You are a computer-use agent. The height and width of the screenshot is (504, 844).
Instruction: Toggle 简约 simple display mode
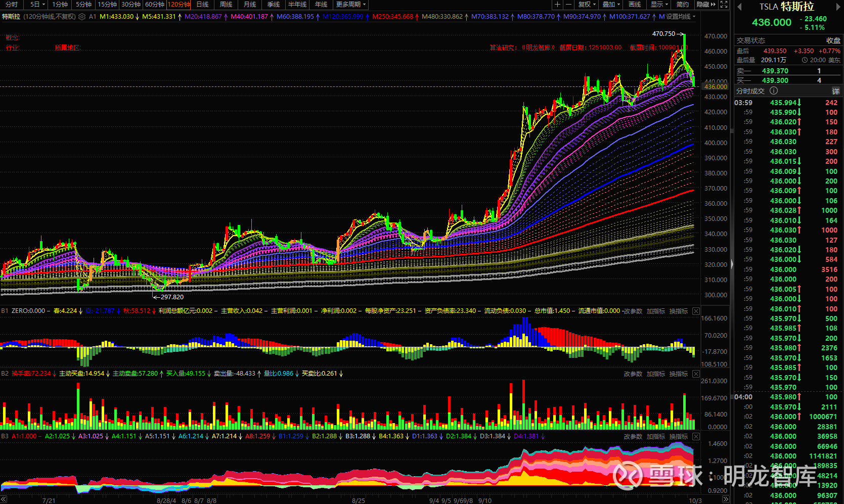point(683,5)
